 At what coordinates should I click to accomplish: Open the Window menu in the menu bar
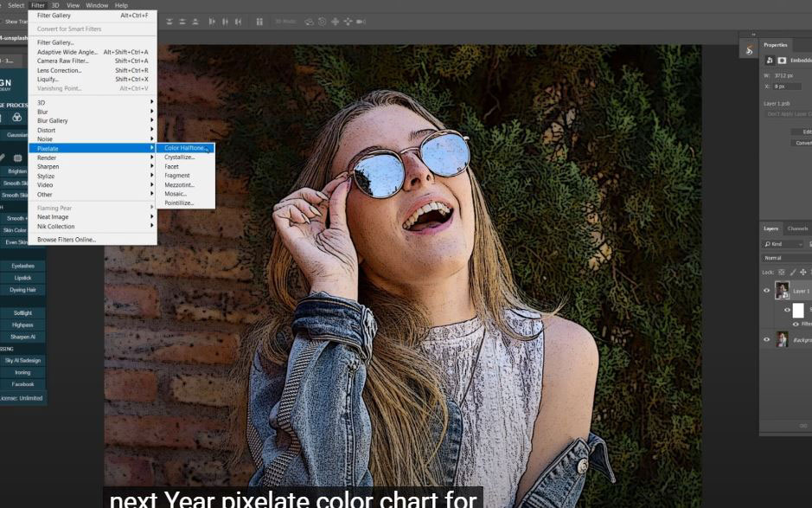(x=97, y=5)
